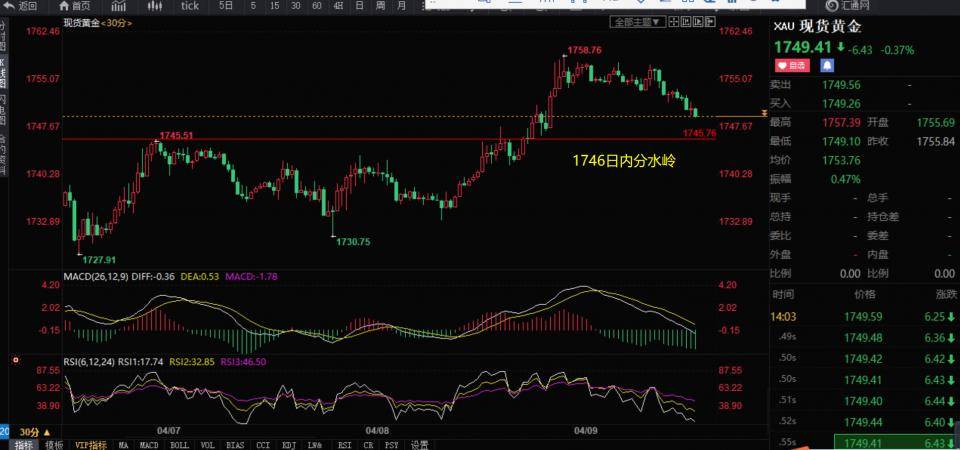Image resolution: width=960 pixels, height=450 pixels.
Task: Select the tick timeframe
Action: tap(190, 6)
